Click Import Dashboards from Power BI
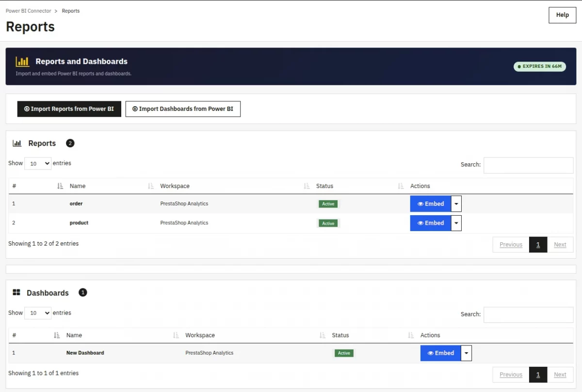The width and height of the screenshot is (582, 392). (x=183, y=109)
